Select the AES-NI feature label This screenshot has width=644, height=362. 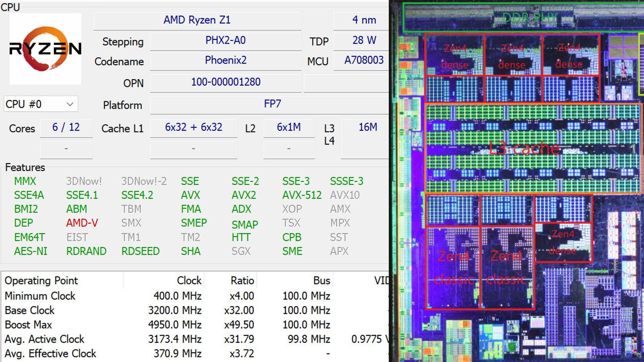tap(31, 251)
